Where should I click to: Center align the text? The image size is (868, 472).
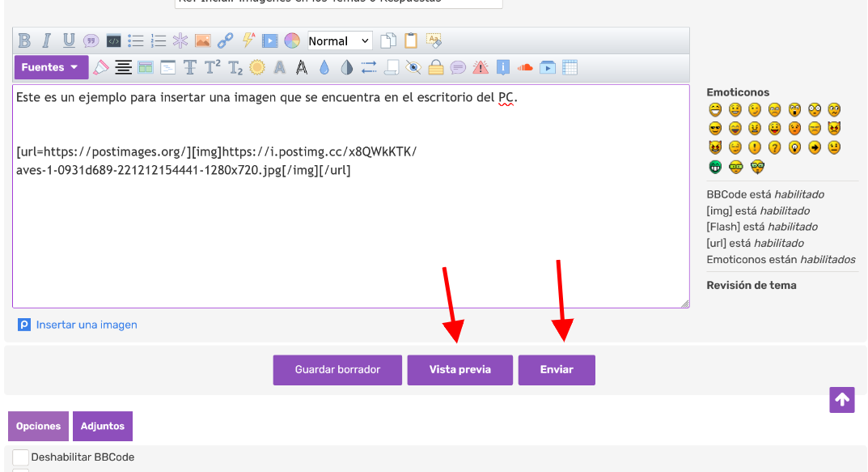[x=123, y=67]
